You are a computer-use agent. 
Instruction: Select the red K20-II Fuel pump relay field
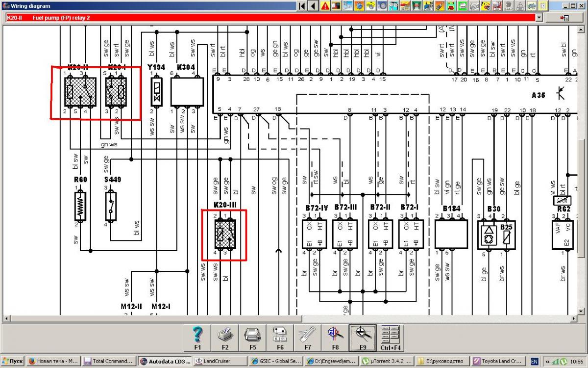270,18
